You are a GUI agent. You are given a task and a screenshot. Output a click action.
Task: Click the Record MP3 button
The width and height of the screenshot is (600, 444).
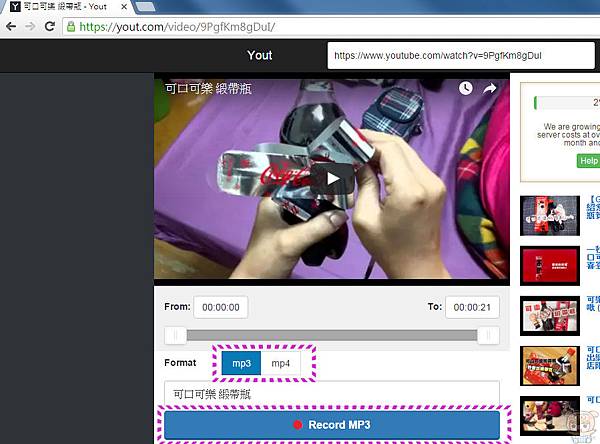332,425
